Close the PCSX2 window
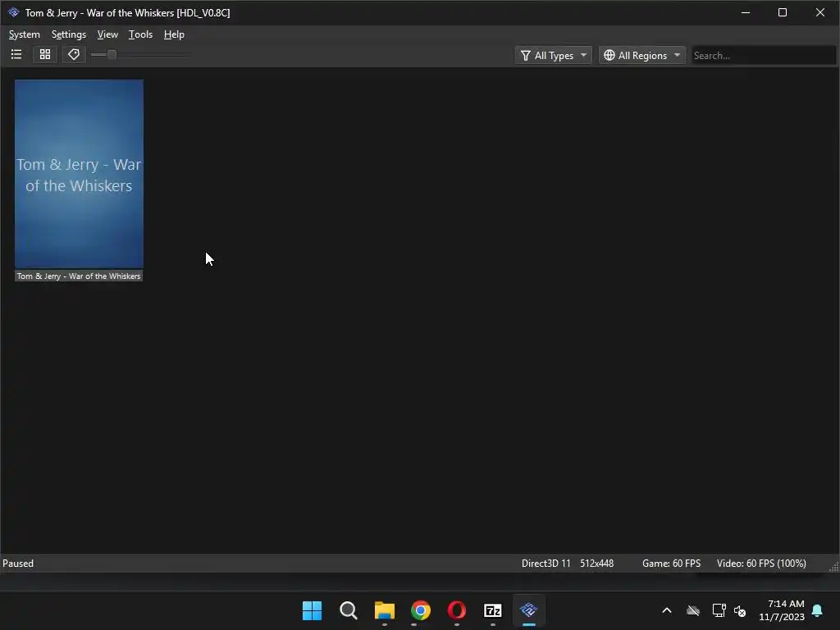Viewport: 840px width, 630px height. click(820, 12)
